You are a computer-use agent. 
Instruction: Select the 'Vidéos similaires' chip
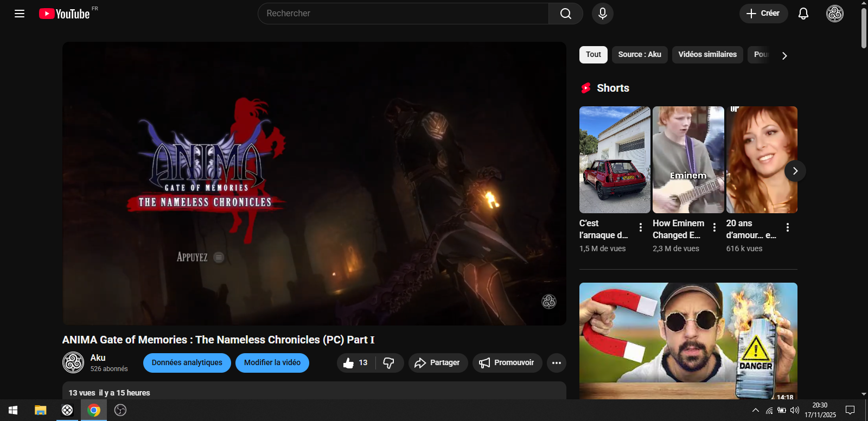point(707,55)
